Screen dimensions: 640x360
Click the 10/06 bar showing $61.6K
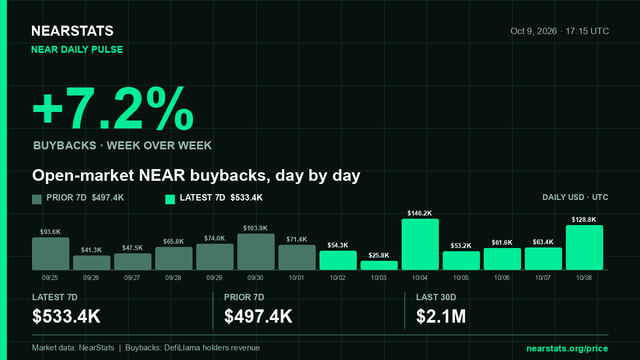[x=502, y=259]
